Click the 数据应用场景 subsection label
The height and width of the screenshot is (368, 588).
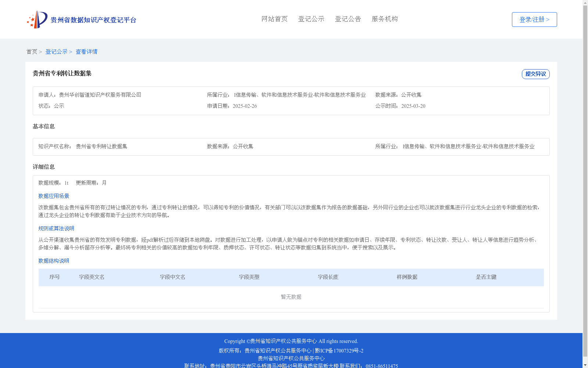point(54,196)
